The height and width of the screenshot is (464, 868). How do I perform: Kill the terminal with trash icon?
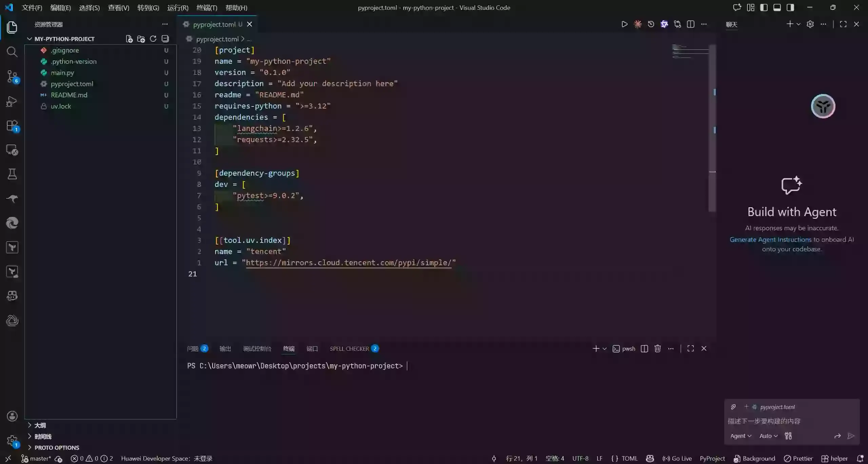657,349
